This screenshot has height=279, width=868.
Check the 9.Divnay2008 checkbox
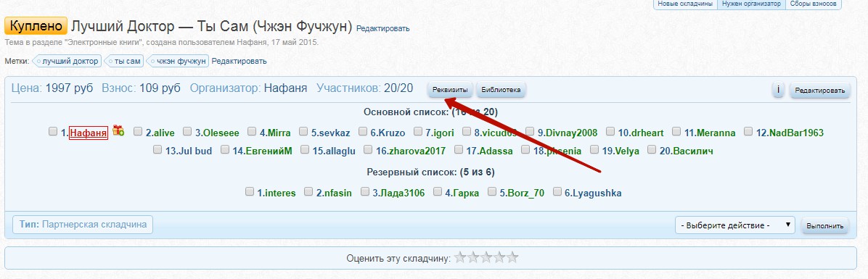[x=530, y=131]
